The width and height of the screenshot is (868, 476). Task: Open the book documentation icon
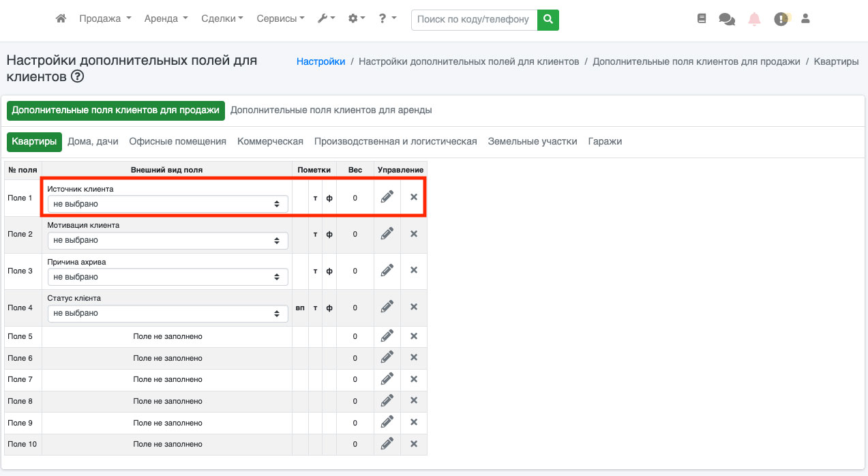click(x=702, y=19)
